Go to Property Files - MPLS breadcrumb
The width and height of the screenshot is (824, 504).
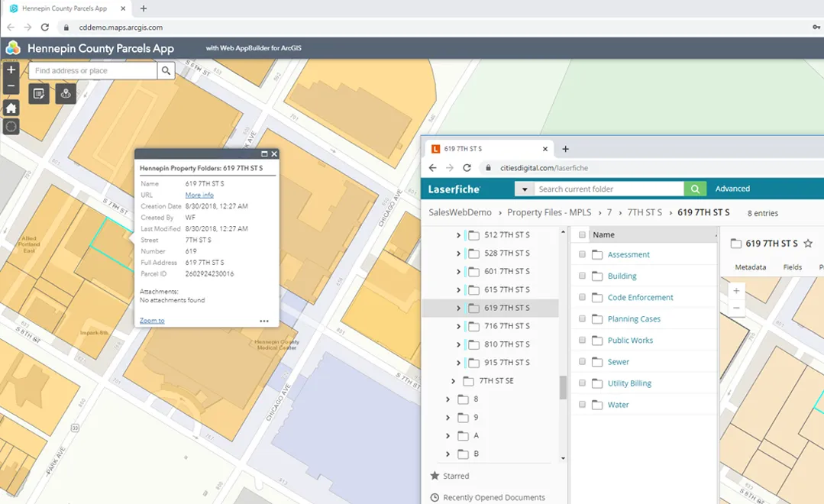click(549, 212)
